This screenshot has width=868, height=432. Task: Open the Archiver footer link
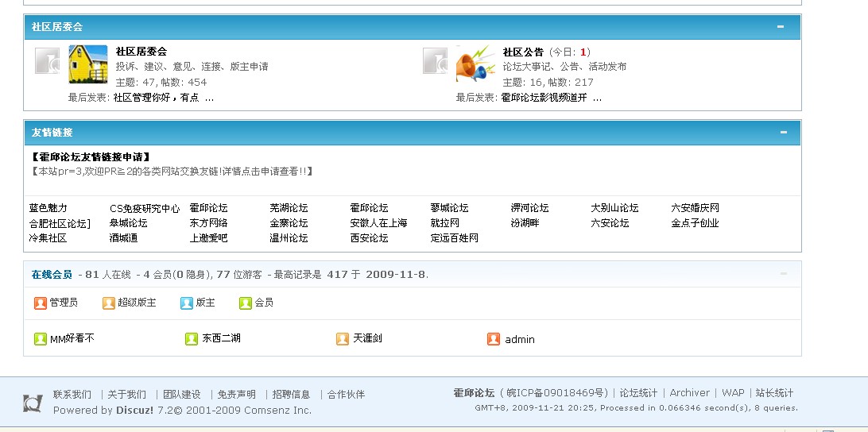point(689,393)
